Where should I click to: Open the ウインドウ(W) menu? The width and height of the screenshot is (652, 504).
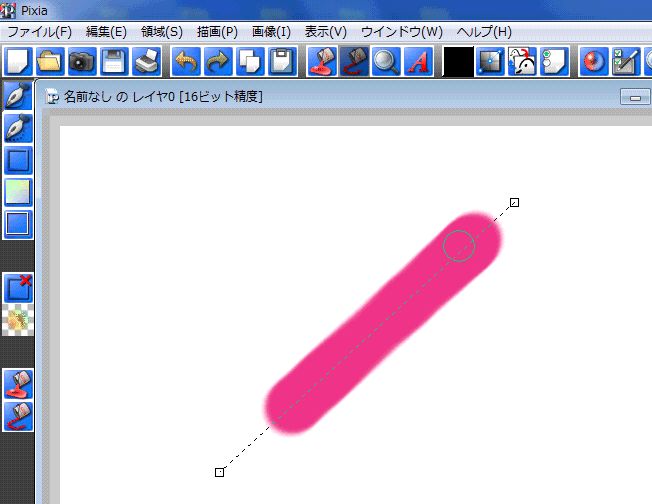(x=402, y=32)
